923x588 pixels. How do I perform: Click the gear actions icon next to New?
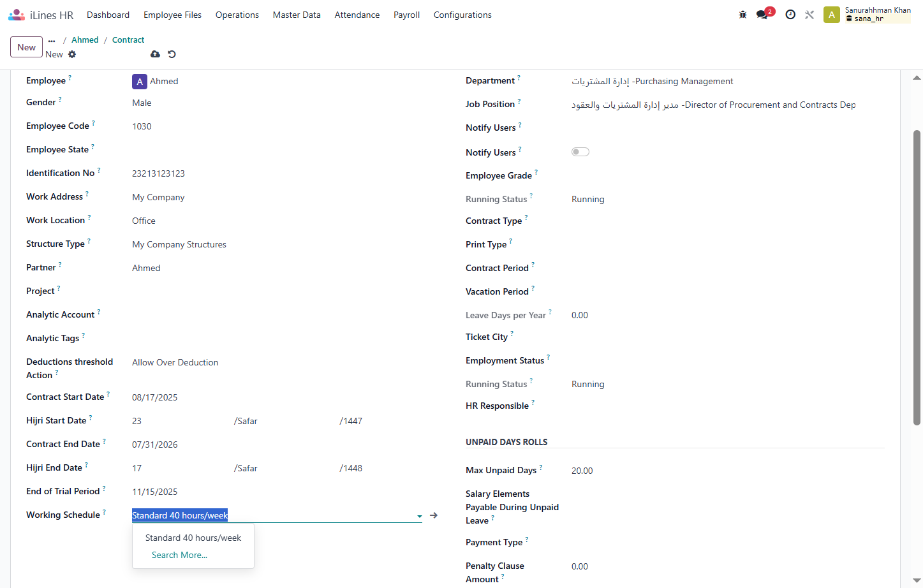click(x=72, y=54)
